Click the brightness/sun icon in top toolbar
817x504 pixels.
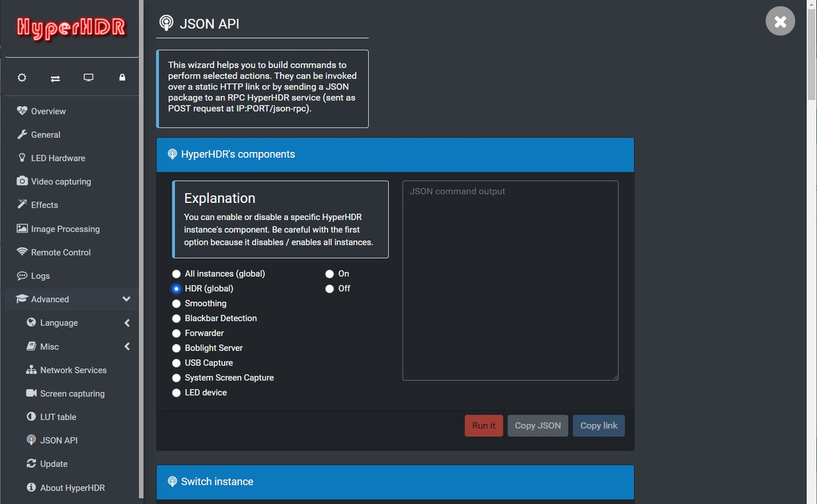pyautogui.click(x=22, y=77)
